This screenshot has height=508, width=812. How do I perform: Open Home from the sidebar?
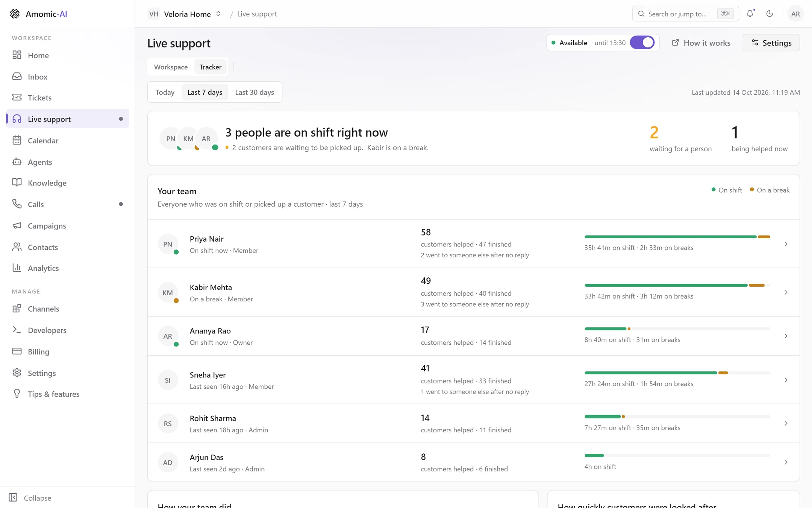(x=68, y=55)
